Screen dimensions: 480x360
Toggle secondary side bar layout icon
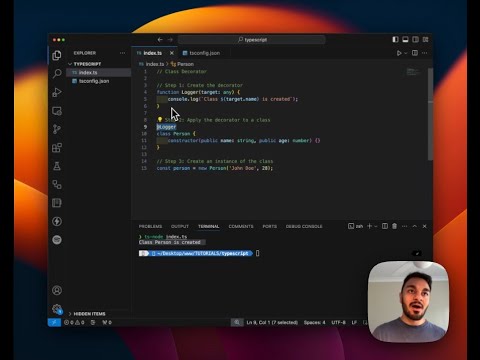coord(415,40)
